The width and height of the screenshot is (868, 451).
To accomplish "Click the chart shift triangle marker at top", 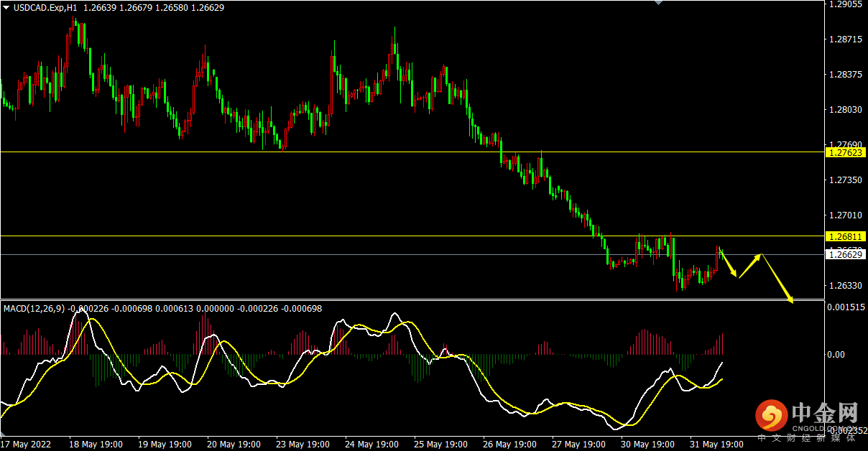I will pos(658,3).
